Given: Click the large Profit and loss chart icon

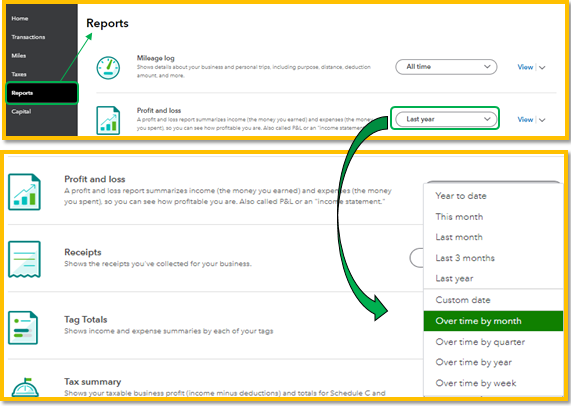Looking at the screenshot, I should [24, 192].
